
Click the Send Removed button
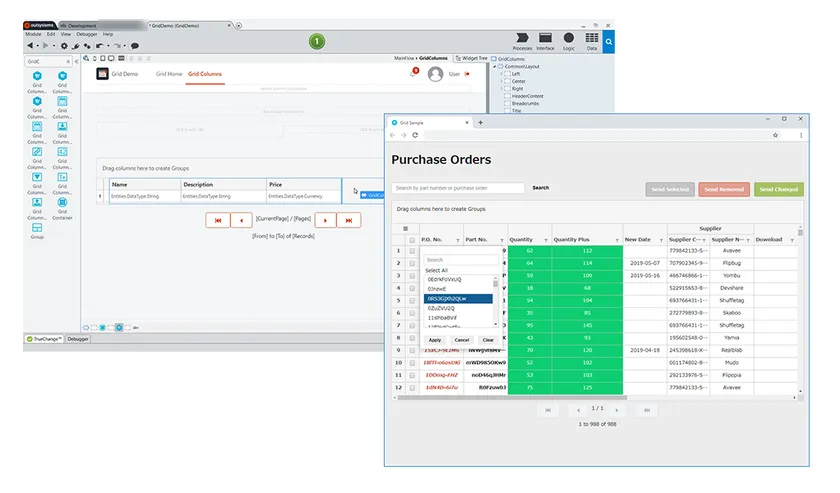pyautogui.click(x=723, y=188)
